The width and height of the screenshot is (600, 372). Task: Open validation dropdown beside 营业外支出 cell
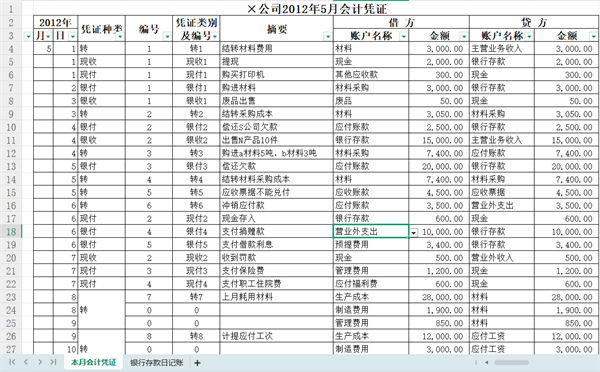(x=414, y=232)
